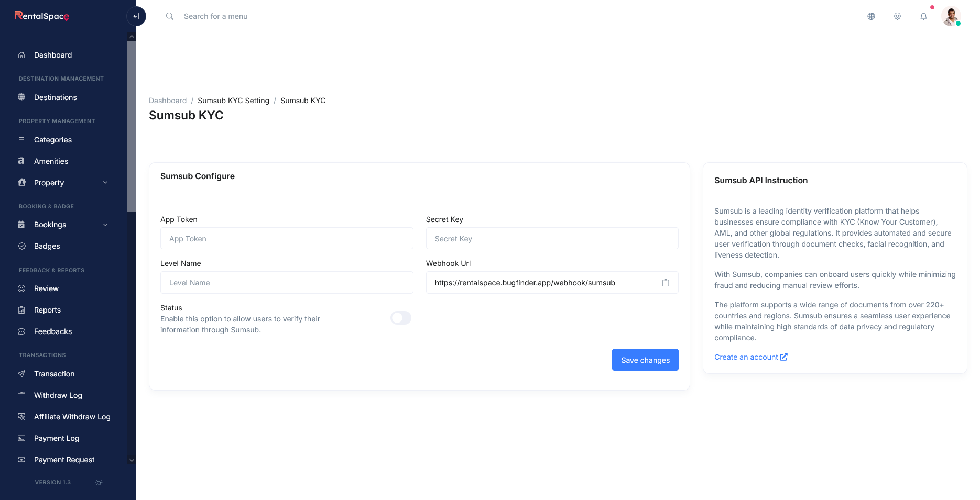The width and height of the screenshot is (980, 500).
Task: Open the user profile avatar menu
Action: (951, 16)
